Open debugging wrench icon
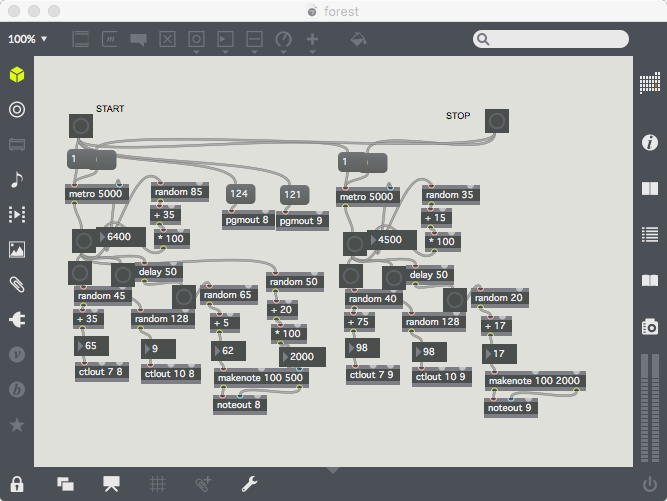667x501 pixels. pyautogui.click(x=249, y=484)
